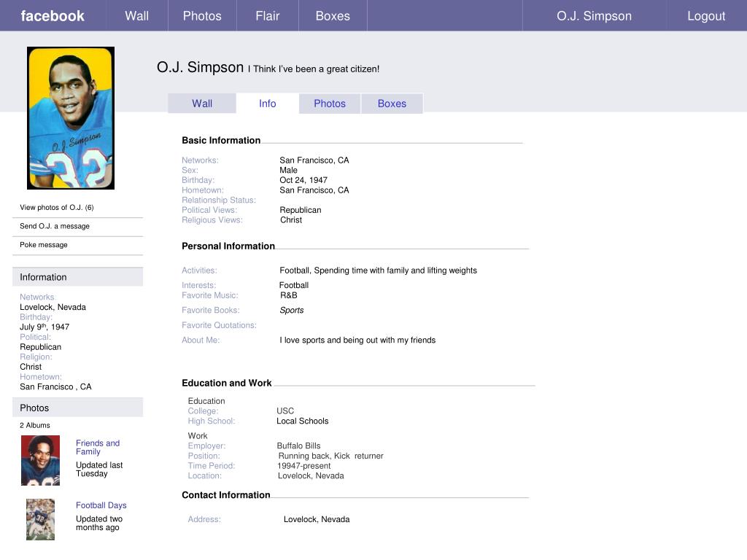The width and height of the screenshot is (747, 560).
Task: Select the Wall item in the top navigation
Action: (136, 15)
